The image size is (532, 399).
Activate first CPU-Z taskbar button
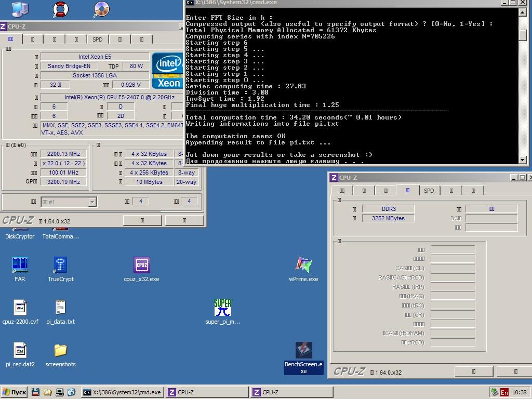point(207,392)
